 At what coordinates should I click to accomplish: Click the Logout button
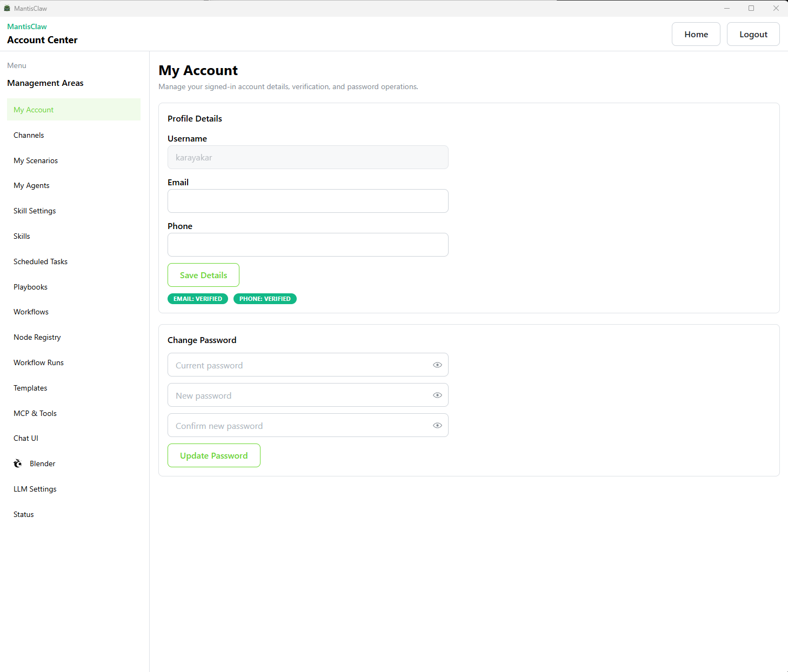click(753, 34)
